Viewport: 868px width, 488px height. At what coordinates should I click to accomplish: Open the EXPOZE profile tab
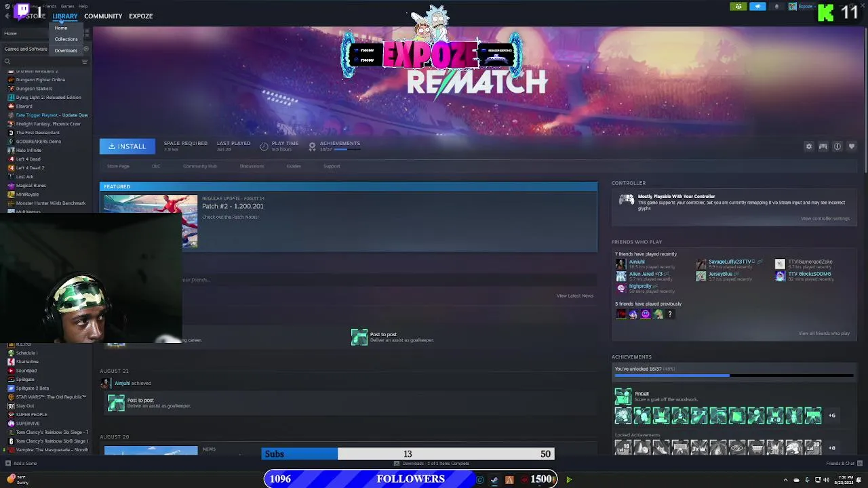coord(141,16)
